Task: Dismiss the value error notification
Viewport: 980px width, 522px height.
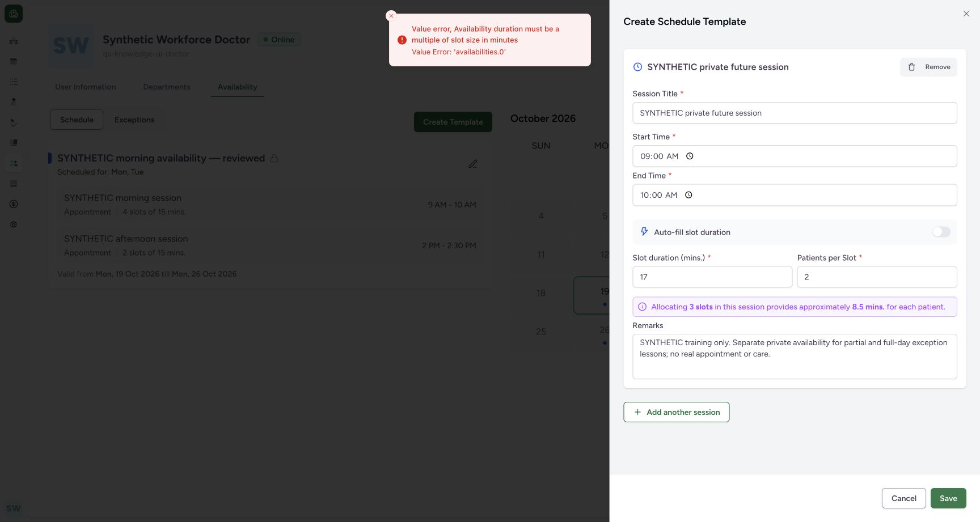Action: pyautogui.click(x=391, y=16)
